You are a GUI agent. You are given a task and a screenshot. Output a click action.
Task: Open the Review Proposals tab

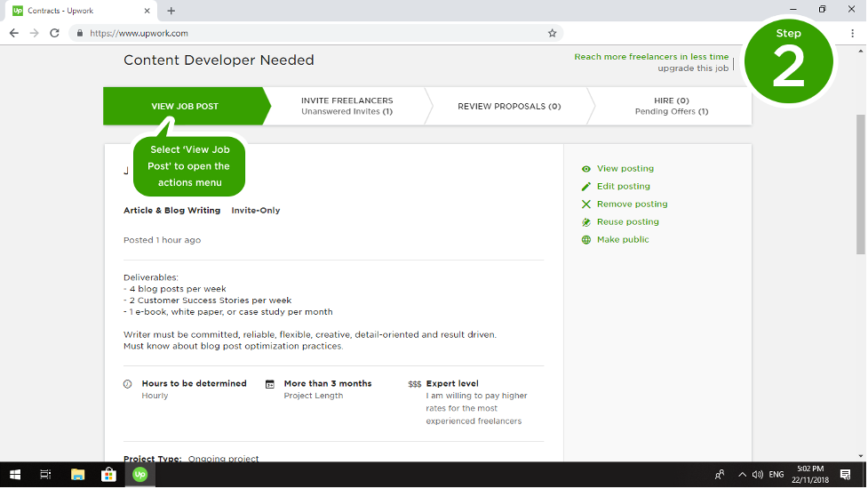point(509,106)
